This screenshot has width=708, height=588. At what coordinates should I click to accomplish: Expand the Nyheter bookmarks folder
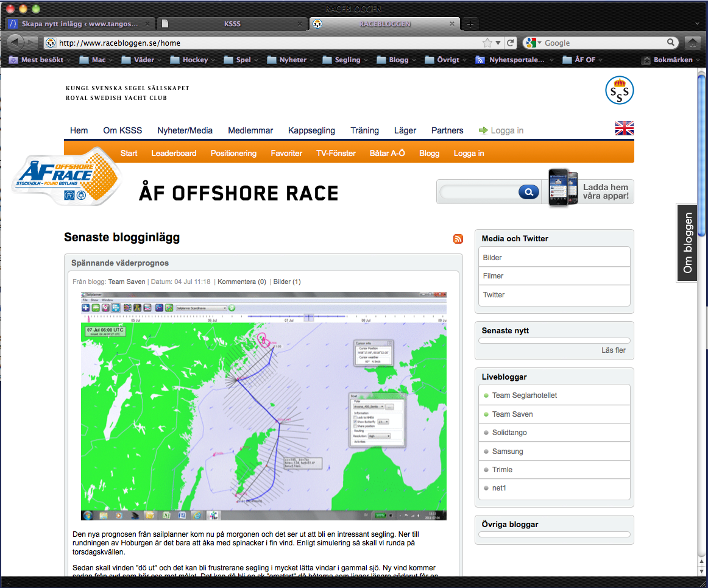290,60
